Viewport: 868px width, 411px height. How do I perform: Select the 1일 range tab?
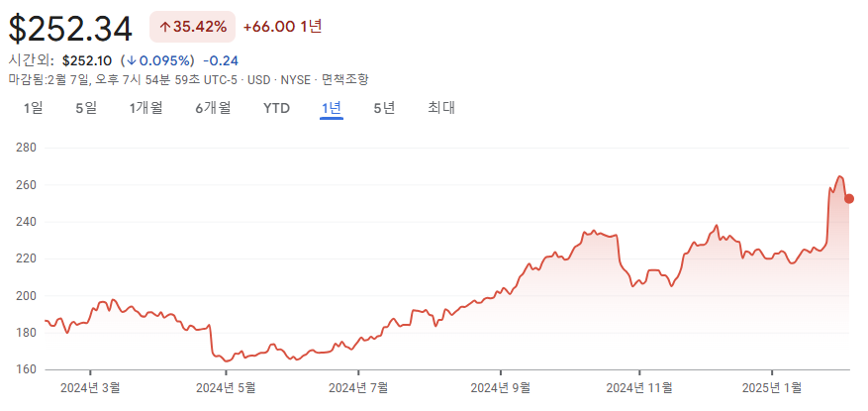[34, 108]
